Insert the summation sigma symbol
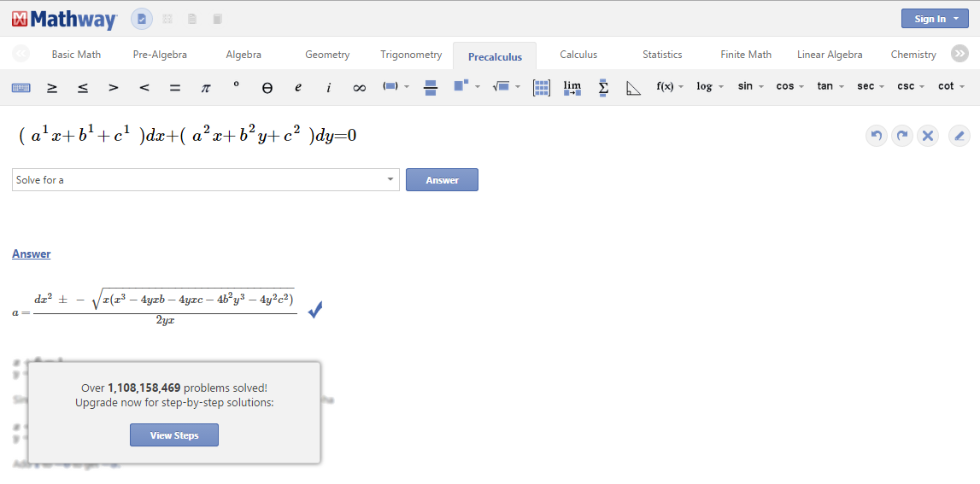The width and height of the screenshot is (980, 484). click(x=603, y=87)
